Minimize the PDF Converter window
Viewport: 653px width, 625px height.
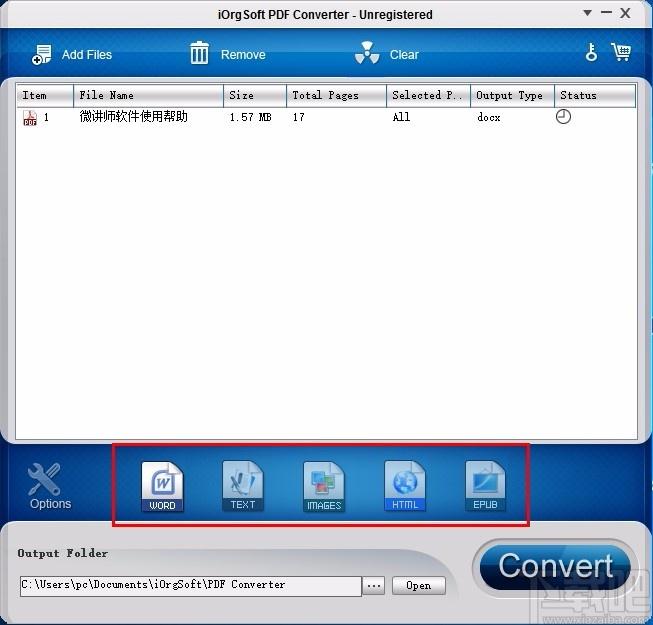coord(606,12)
